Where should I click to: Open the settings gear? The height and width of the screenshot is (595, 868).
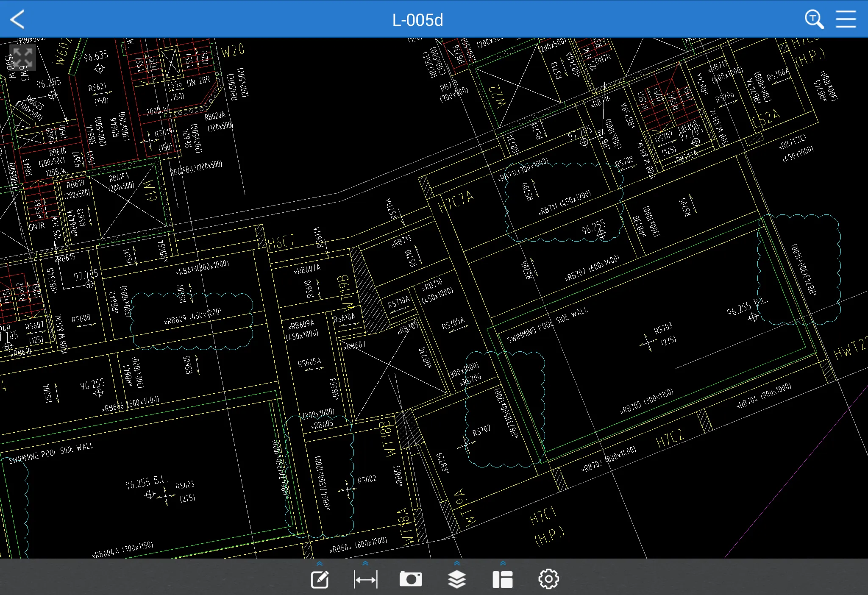click(x=548, y=578)
